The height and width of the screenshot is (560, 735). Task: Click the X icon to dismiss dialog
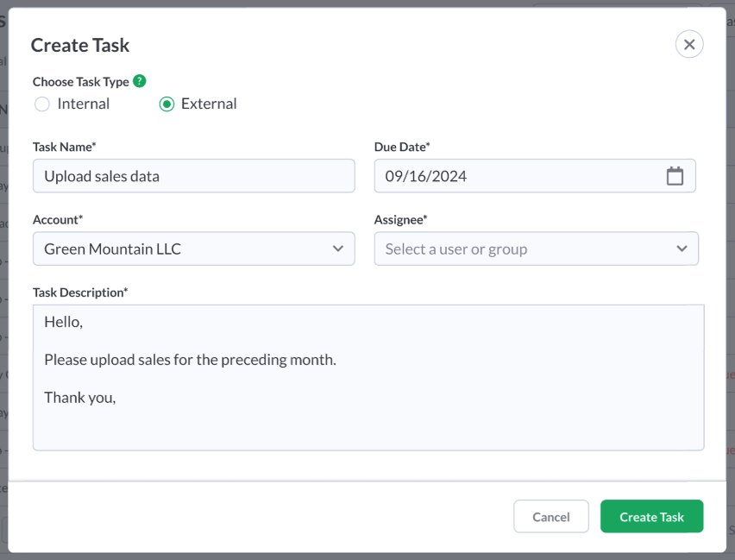[x=688, y=44]
